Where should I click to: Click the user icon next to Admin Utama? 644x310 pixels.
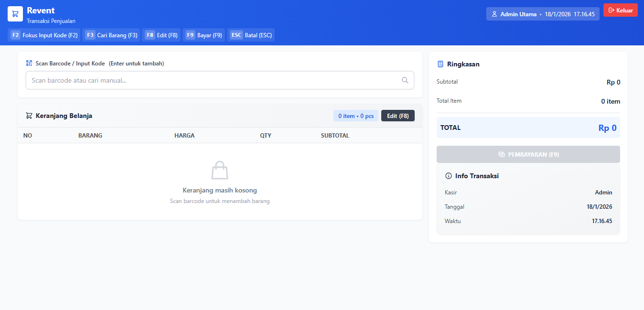(x=494, y=14)
